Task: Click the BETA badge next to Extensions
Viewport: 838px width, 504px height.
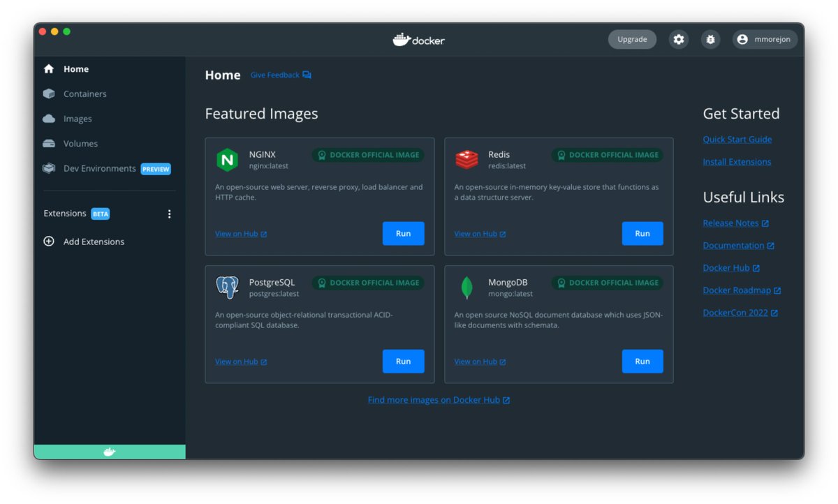Action: tap(101, 214)
